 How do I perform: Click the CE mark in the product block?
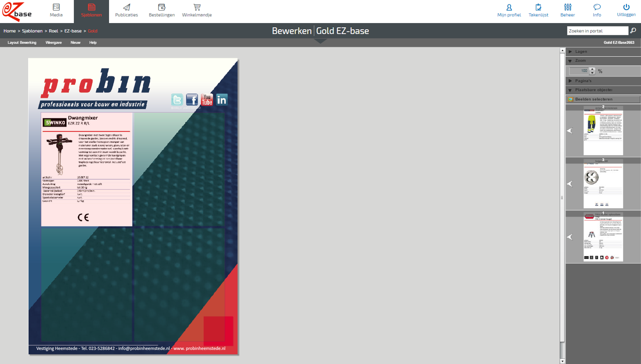tap(83, 217)
